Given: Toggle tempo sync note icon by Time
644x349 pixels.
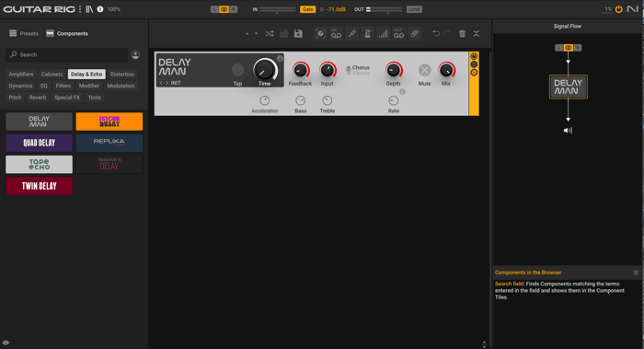Looking at the screenshot, I should (280, 59).
